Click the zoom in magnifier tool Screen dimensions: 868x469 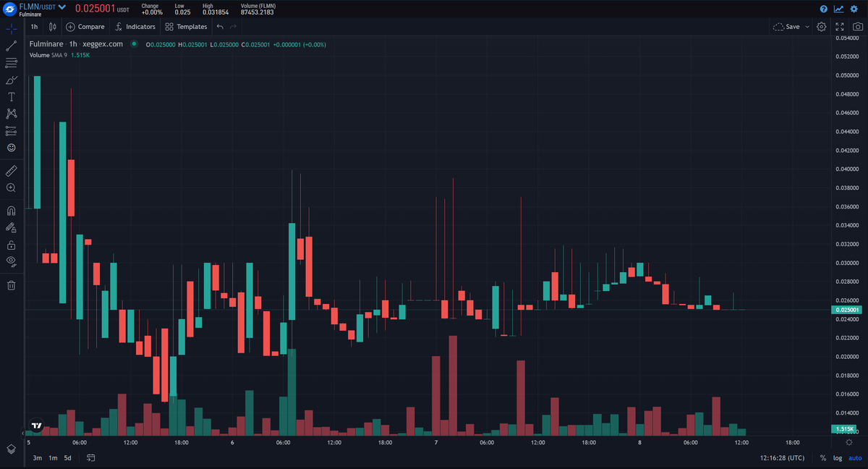[x=11, y=187]
